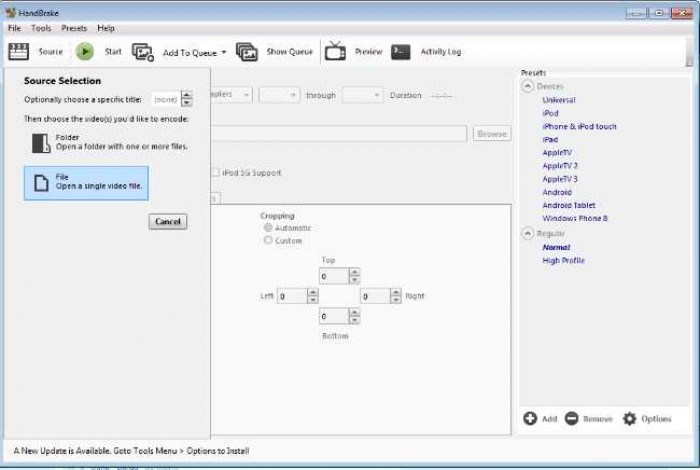700x470 pixels.
Task: Click the Activity Log label
Action: [x=441, y=52]
